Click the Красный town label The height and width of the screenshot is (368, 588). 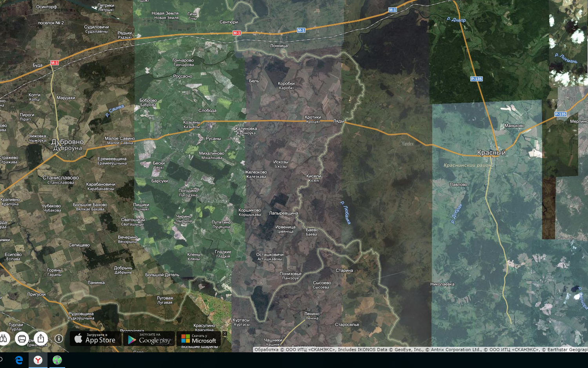pyautogui.click(x=491, y=153)
